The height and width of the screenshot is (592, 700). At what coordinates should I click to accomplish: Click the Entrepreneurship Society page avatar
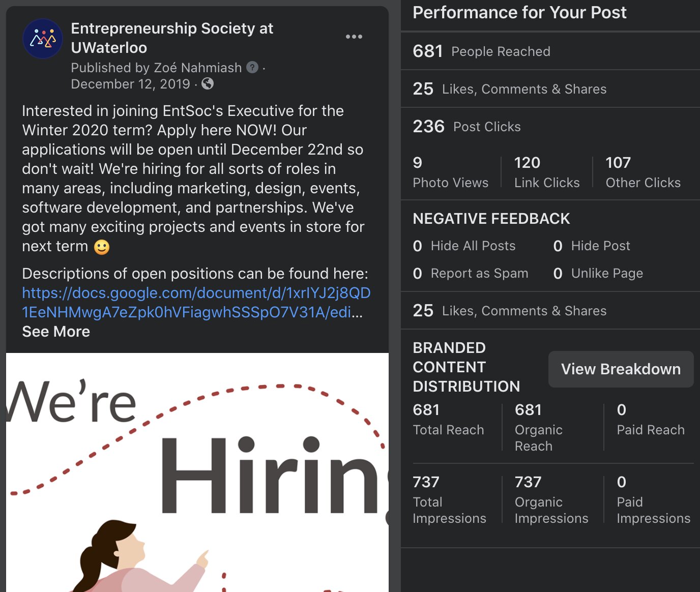pyautogui.click(x=43, y=39)
